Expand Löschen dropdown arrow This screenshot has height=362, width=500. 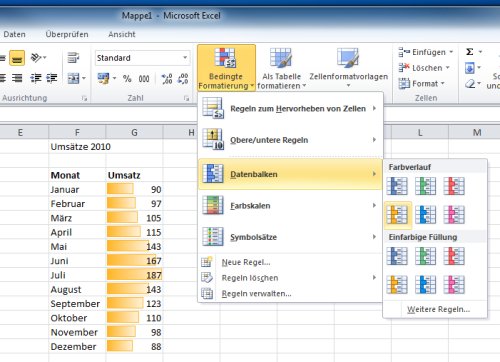point(448,68)
